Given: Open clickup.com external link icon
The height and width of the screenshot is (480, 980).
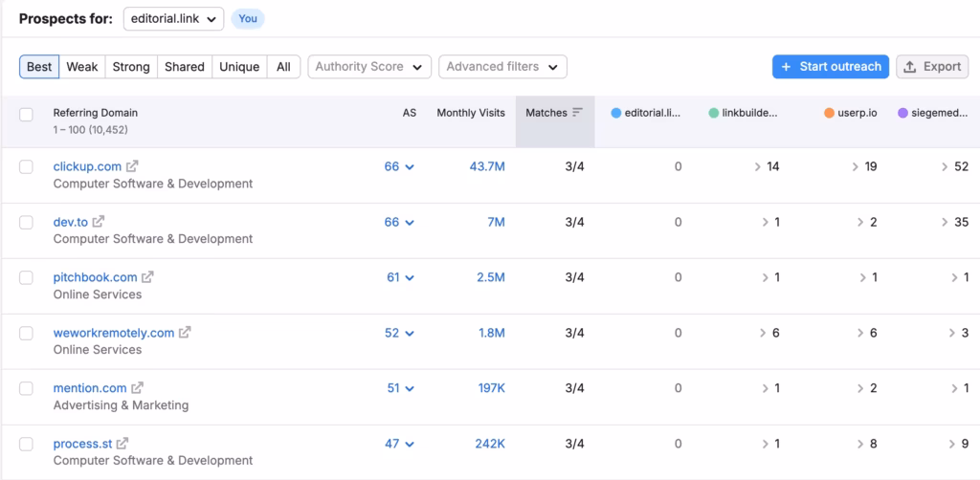Looking at the screenshot, I should pos(132,166).
